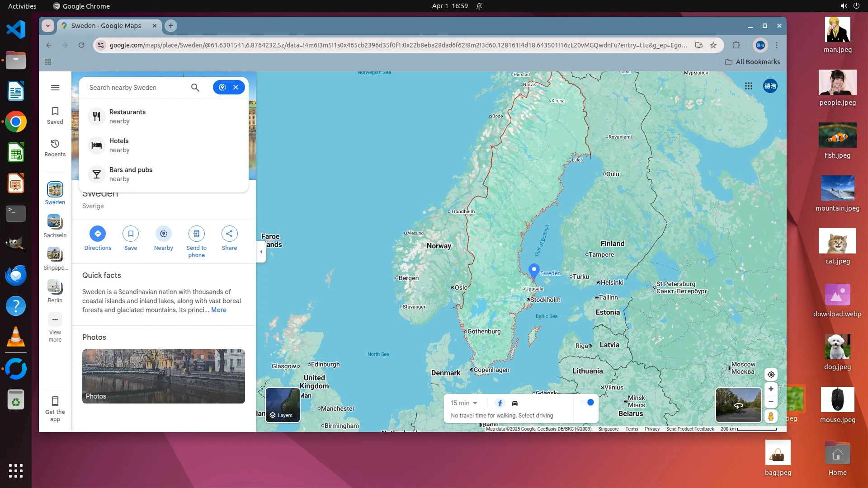Image resolution: width=868 pixels, height=488 pixels.
Task: Select Restaurants nearby suggestion
Action: click(127, 116)
